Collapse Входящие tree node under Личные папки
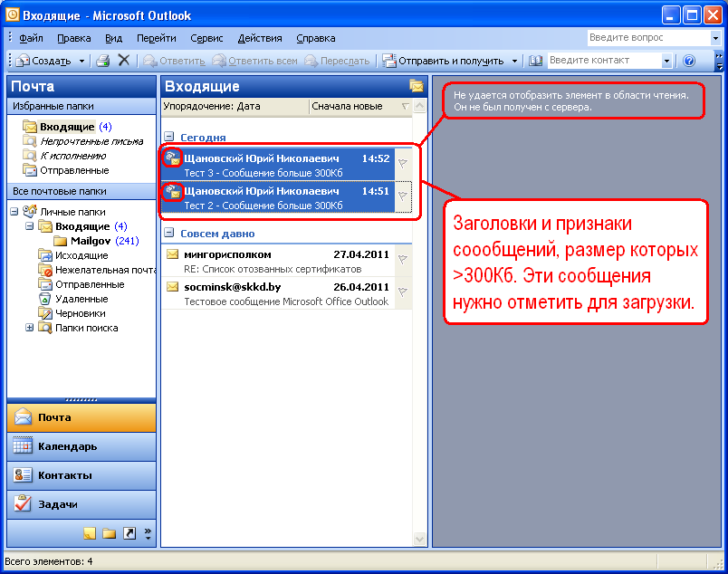Viewport: 728px width, 574px height. 29,226
